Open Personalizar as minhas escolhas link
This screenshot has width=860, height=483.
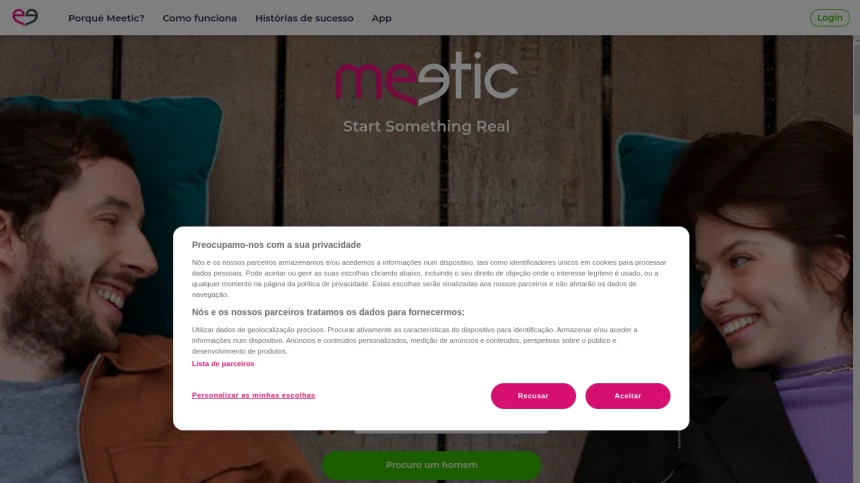[x=253, y=395]
